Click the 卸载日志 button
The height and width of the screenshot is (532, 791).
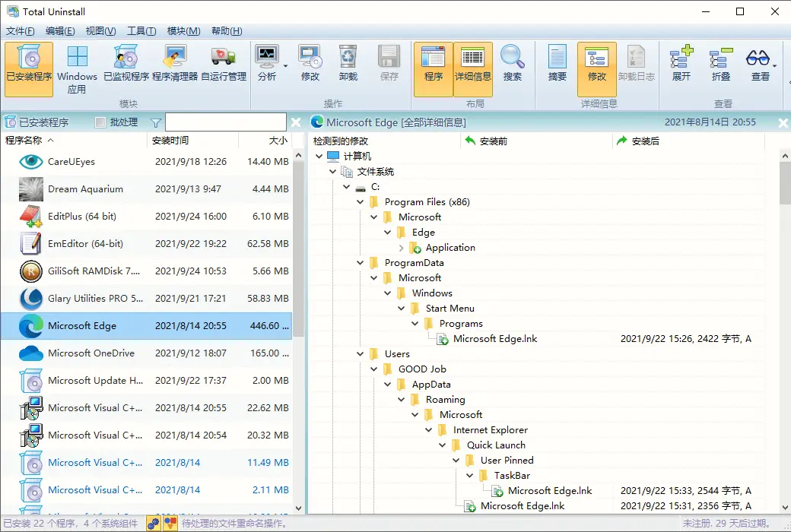pyautogui.click(x=636, y=64)
